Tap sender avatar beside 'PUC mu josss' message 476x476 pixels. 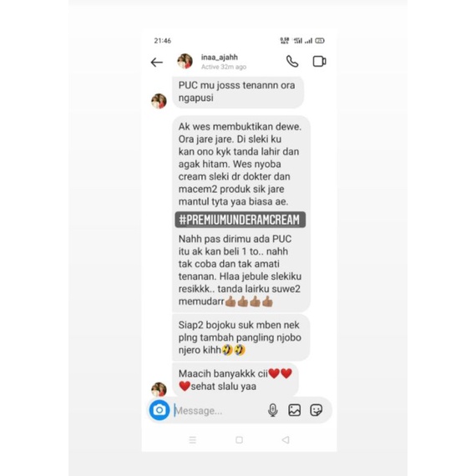pyautogui.click(x=159, y=101)
